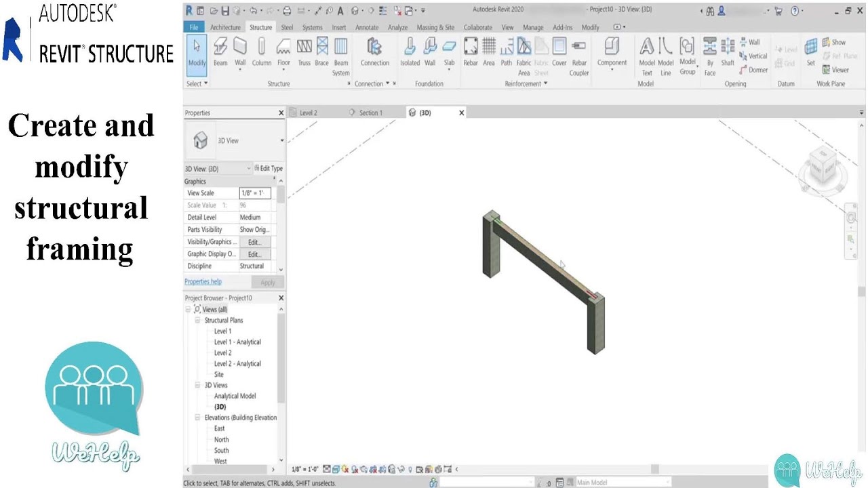Screen dimensions: 868x488
Task: Toggle visual style icon in view control bar
Action: [336, 469]
